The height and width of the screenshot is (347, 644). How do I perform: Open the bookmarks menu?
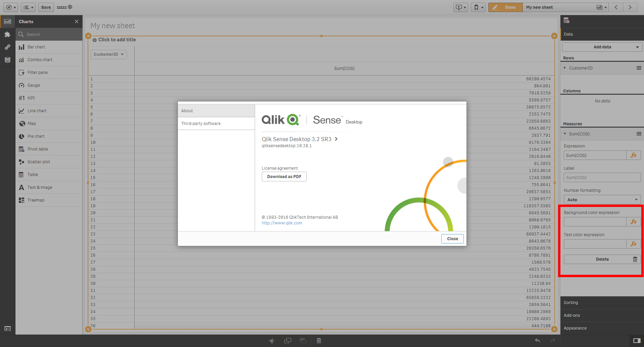478,7
